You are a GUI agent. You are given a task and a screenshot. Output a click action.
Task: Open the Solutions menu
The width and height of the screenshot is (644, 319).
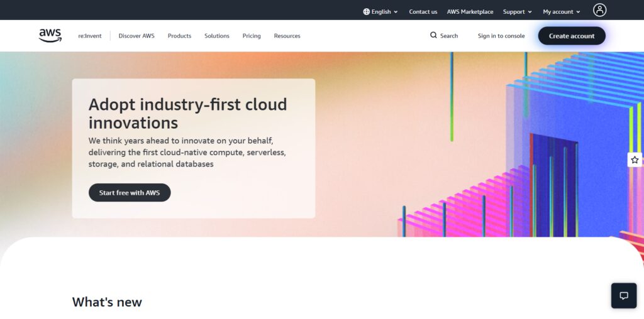[x=217, y=36]
